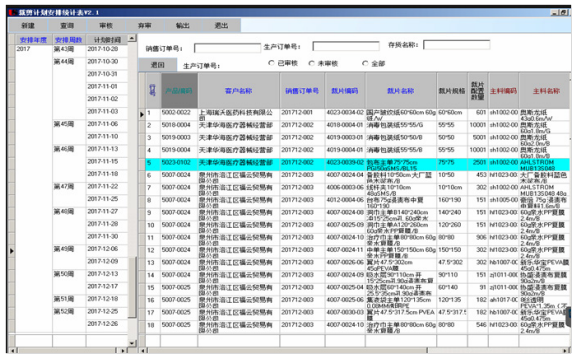579x360 pixels.
Task: Click the left list's scroll up arrow
Action: point(132,38)
